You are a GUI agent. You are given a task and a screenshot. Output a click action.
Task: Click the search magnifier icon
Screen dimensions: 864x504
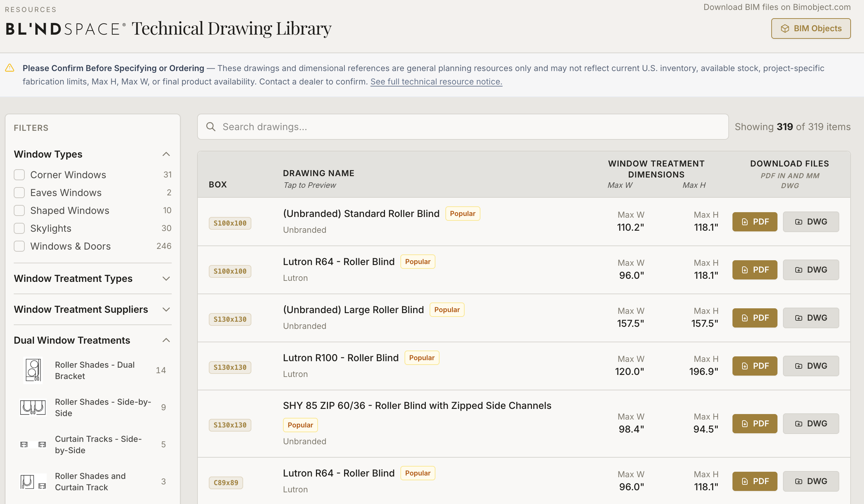pos(211,127)
